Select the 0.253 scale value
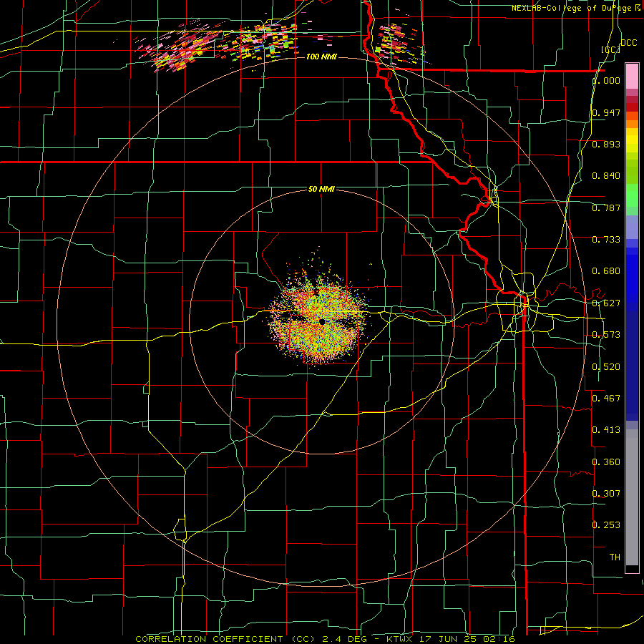Image resolution: width=644 pixels, height=644 pixels. pyautogui.click(x=606, y=525)
